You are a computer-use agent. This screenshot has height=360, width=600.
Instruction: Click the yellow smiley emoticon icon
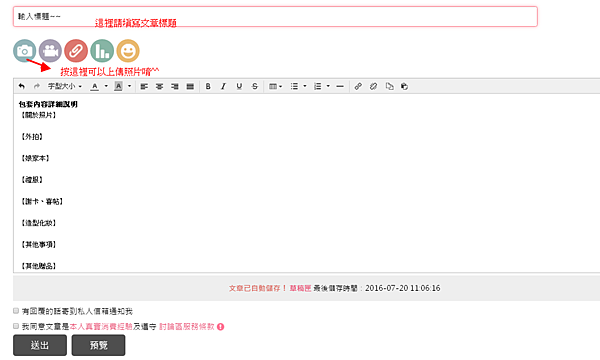pos(128,50)
